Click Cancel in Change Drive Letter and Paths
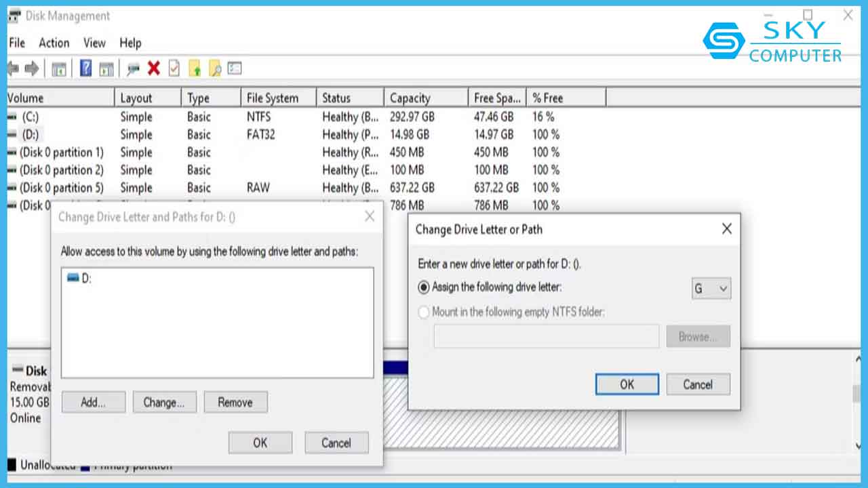This screenshot has height=488, width=868. click(336, 443)
